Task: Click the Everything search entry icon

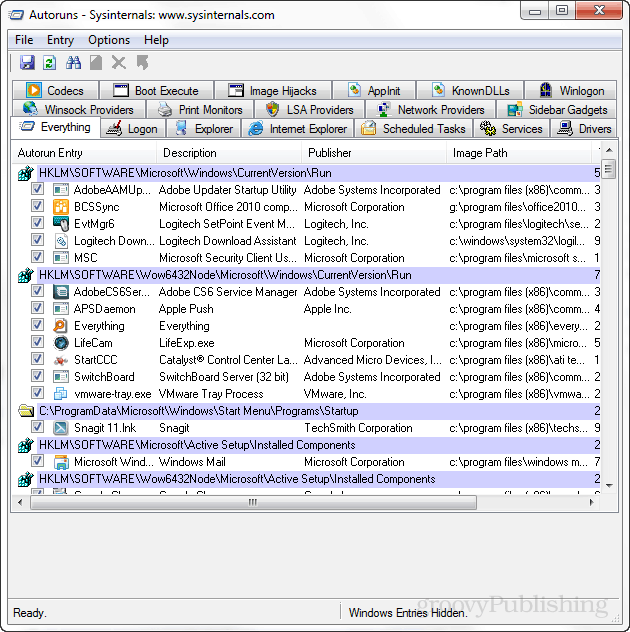Action: click(60, 326)
